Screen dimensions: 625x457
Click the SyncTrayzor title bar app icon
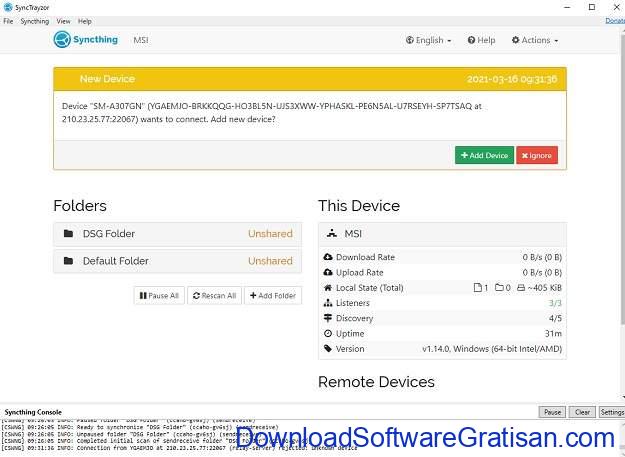8,7
